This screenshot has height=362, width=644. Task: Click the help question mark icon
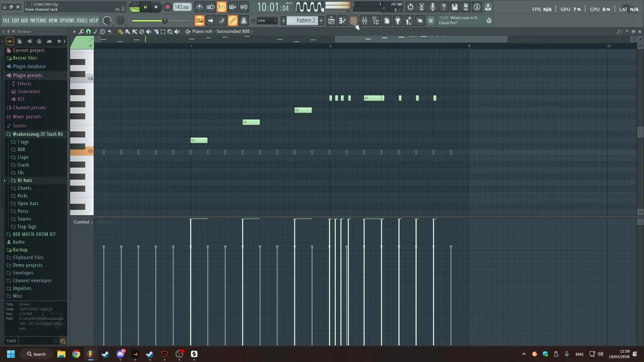444,7
